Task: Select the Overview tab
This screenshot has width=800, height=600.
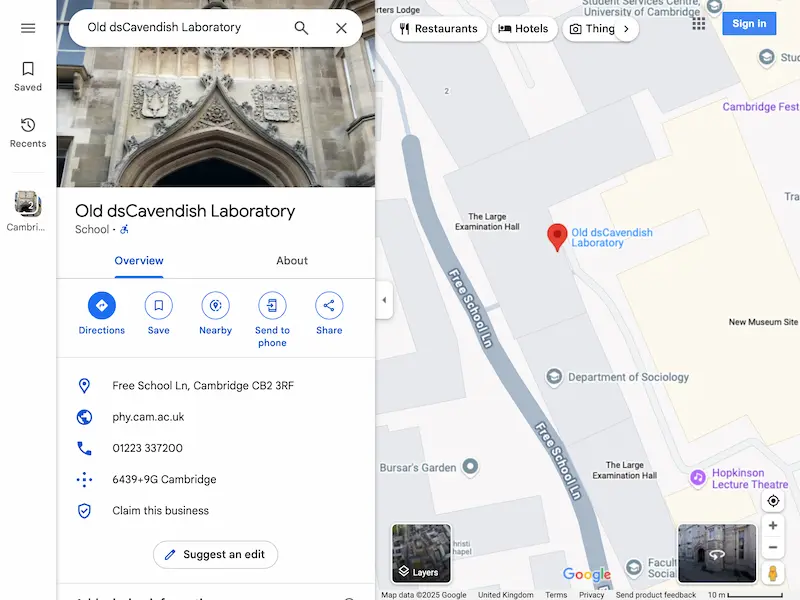Action: (139, 261)
